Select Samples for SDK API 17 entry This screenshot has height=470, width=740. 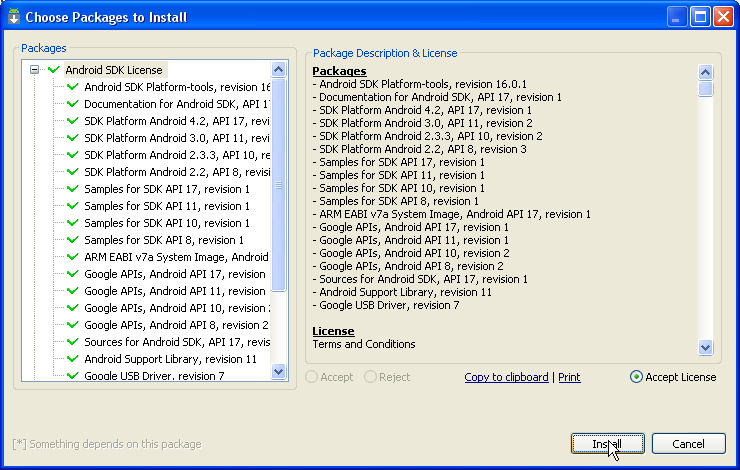167,189
